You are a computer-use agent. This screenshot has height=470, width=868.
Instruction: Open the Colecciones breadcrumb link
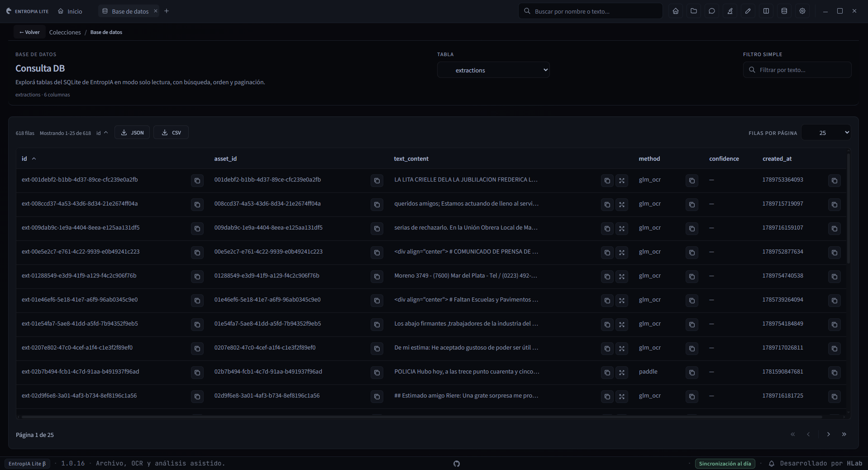coord(65,32)
